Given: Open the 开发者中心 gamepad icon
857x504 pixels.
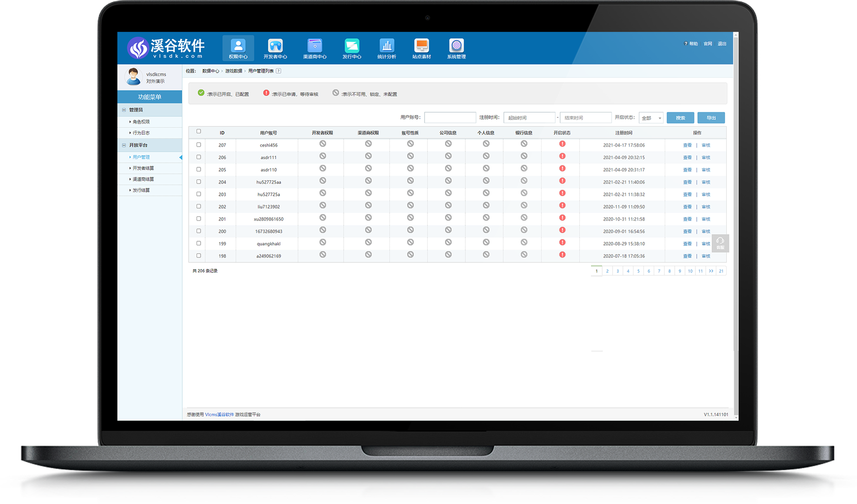Looking at the screenshot, I should point(275,46).
